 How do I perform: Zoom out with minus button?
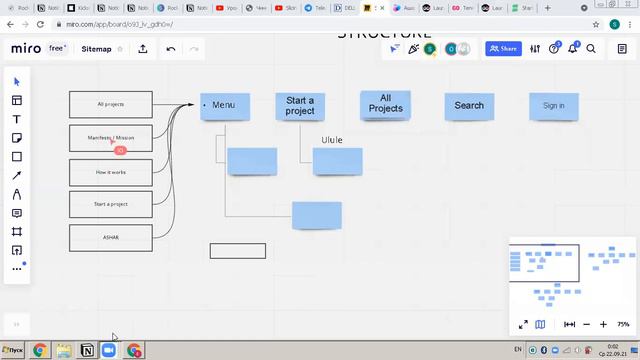tap(587, 324)
